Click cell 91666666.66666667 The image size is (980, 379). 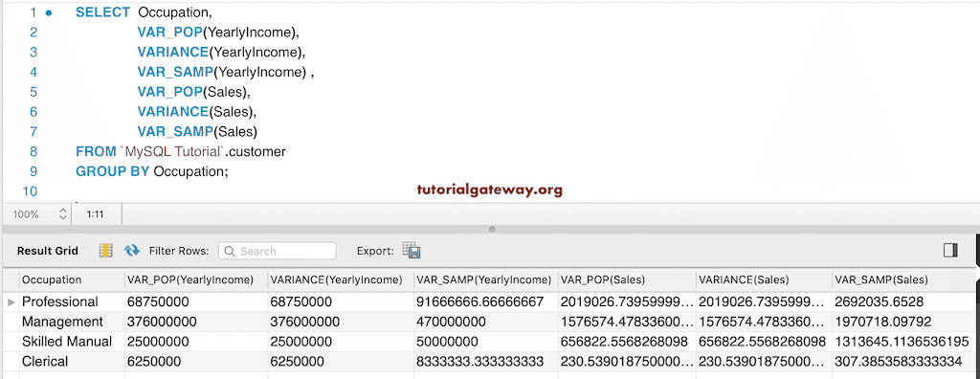click(x=485, y=302)
